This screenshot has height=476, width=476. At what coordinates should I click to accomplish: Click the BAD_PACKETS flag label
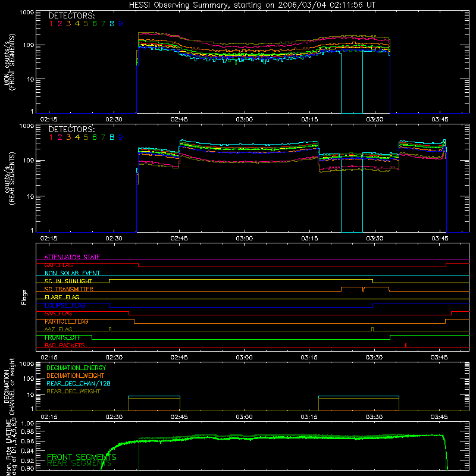click(x=65, y=345)
